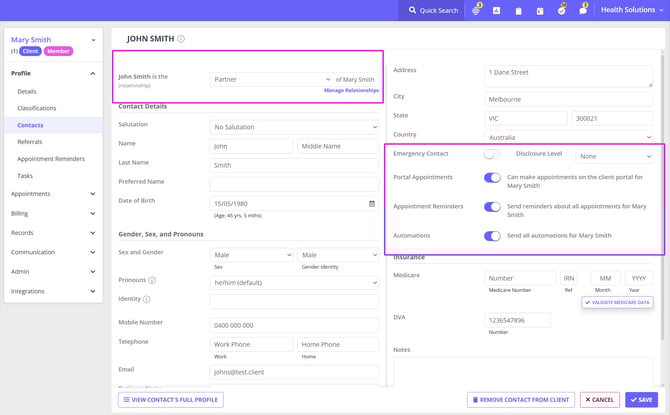This screenshot has width=670, height=415.
Task: Click the clipboard icon in top bar
Action: (518, 10)
